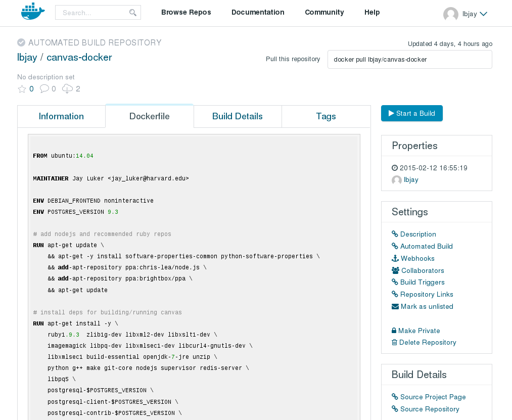Click link icon beside Automated Build
Image resolution: width=512 pixels, height=420 pixels.
(395, 246)
